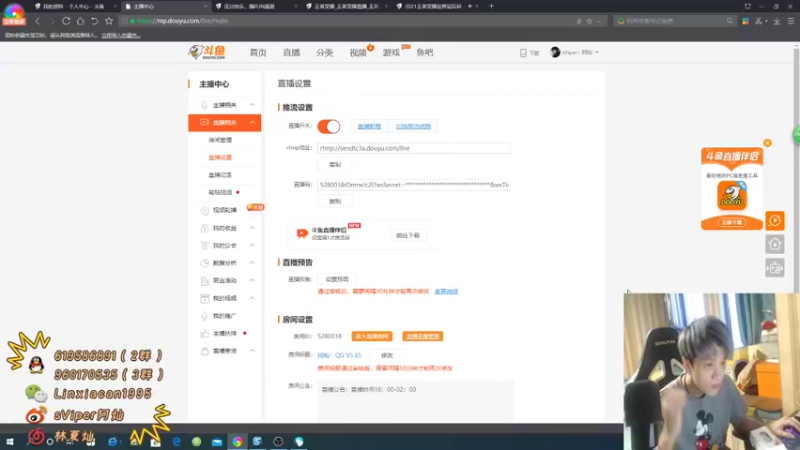Go back with browser back arrow
Screen dimensions: 800x450
click(37, 21)
